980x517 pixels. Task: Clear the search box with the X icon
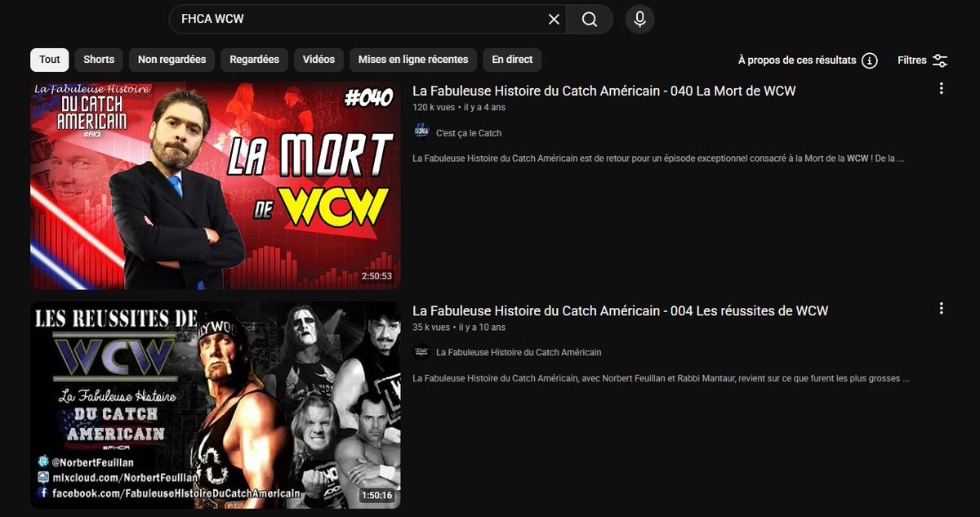(554, 19)
